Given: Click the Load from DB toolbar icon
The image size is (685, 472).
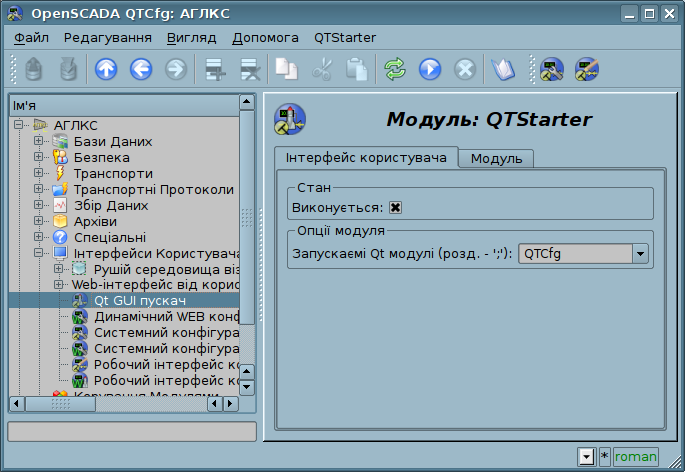Looking at the screenshot, I should click(x=34, y=69).
